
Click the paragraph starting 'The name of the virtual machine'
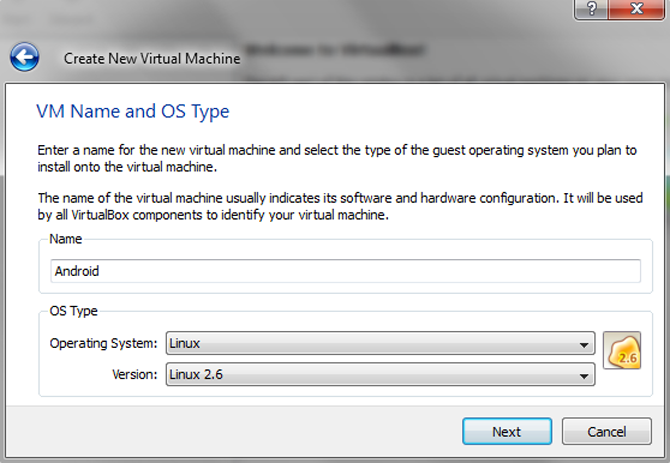point(340,206)
